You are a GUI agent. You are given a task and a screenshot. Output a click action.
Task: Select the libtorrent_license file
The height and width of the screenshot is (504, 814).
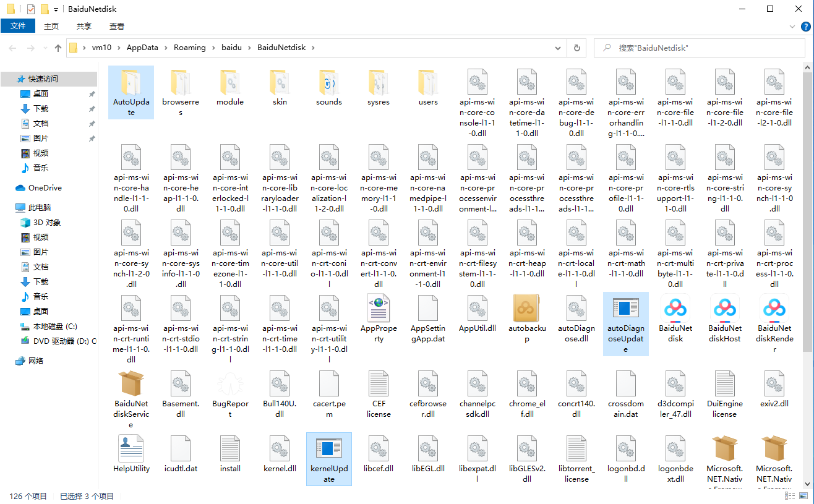click(576, 458)
